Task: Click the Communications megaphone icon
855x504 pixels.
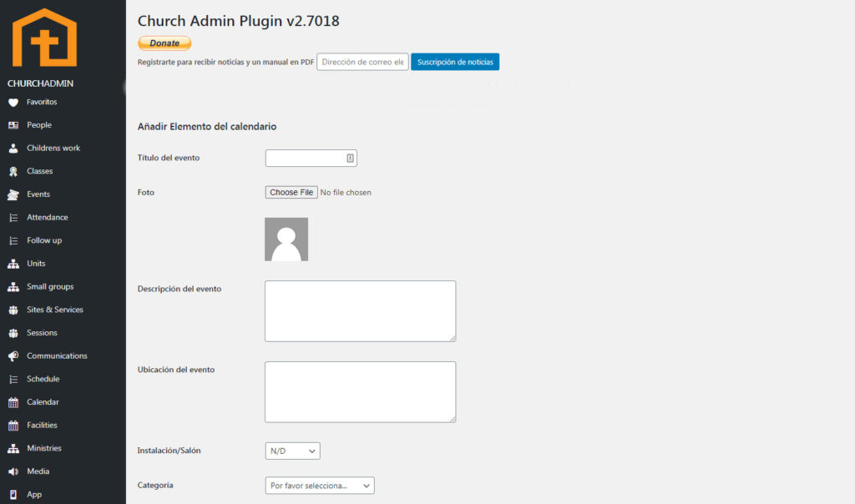Action: pos(13,356)
